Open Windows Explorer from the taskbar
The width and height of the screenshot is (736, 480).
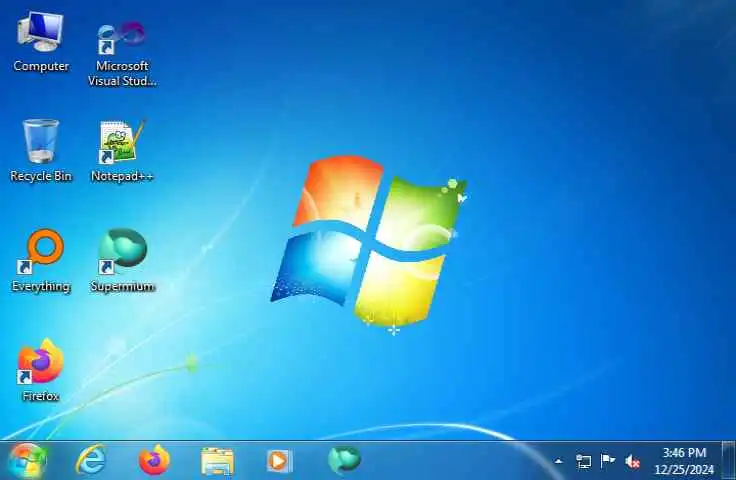click(217, 461)
